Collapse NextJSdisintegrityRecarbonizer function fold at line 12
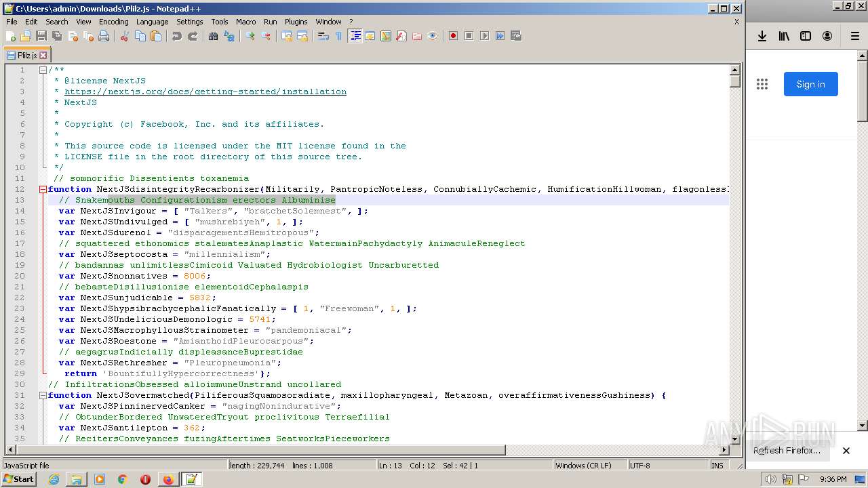868x488 pixels. click(43, 189)
